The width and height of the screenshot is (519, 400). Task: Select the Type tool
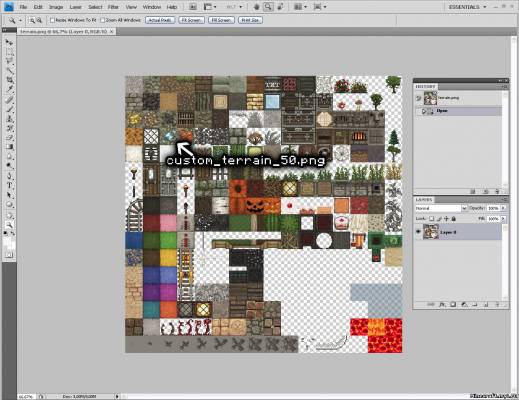pyautogui.click(x=9, y=185)
